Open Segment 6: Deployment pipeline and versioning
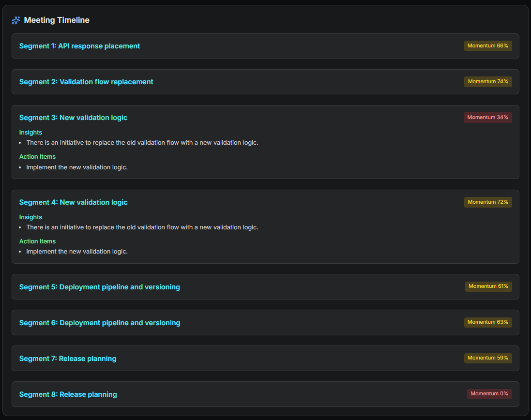The image size is (531, 420). coord(99,323)
